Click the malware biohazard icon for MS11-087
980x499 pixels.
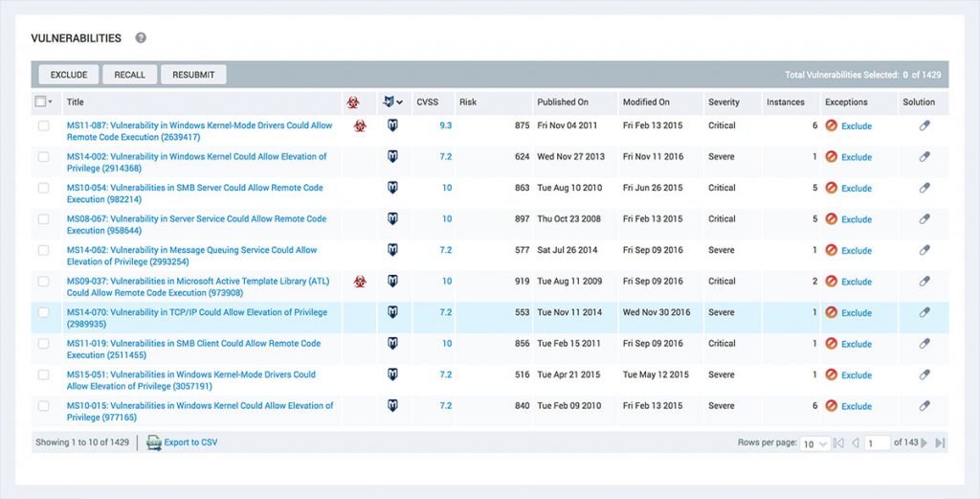point(360,125)
